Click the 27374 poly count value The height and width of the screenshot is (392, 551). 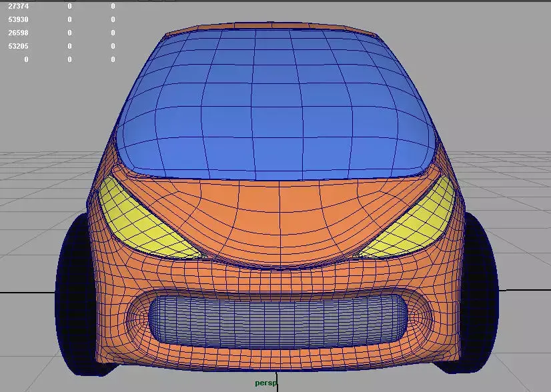(18, 6)
